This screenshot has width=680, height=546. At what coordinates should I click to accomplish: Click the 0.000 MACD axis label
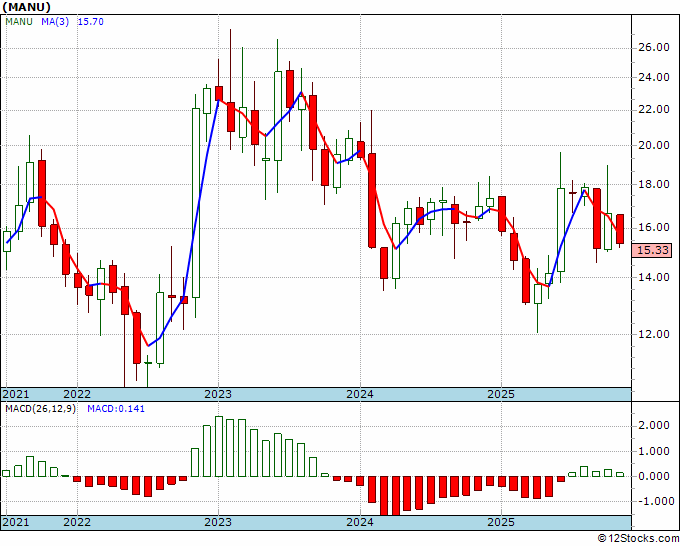click(654, 477)
